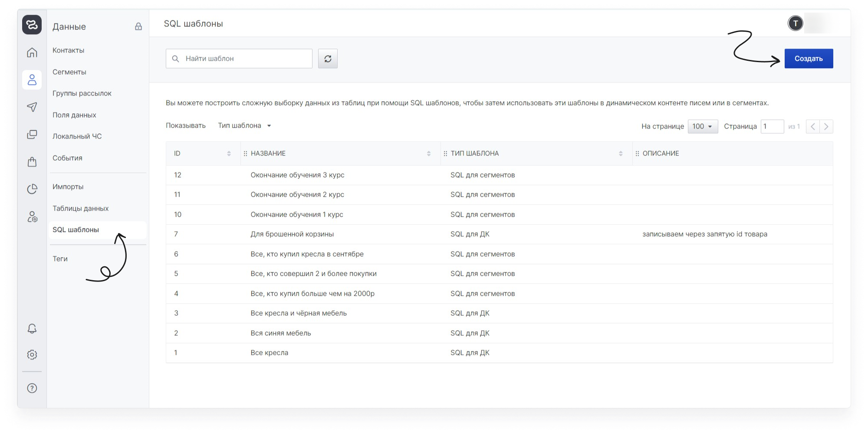Click the refresh templates list icon
This screenshot has height=434, width=868.
[328, 59]
